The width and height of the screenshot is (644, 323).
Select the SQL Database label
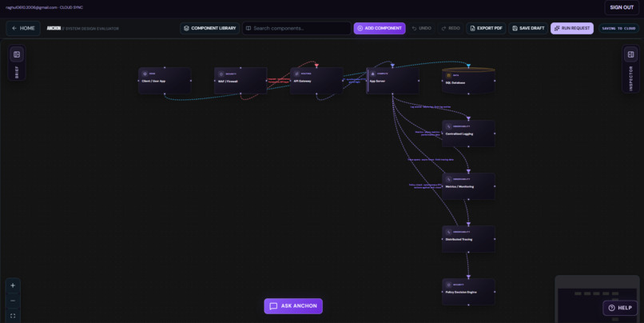coord(455,83)
